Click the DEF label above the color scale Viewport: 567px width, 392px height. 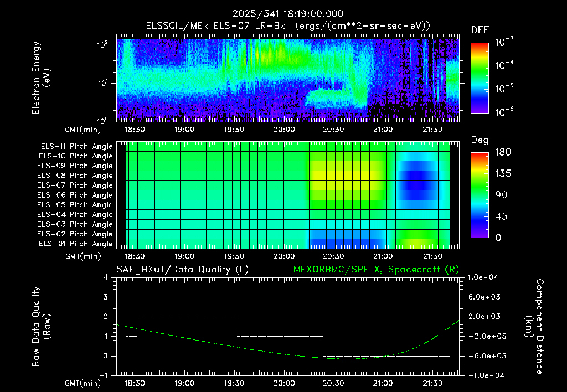pos(480,30)
